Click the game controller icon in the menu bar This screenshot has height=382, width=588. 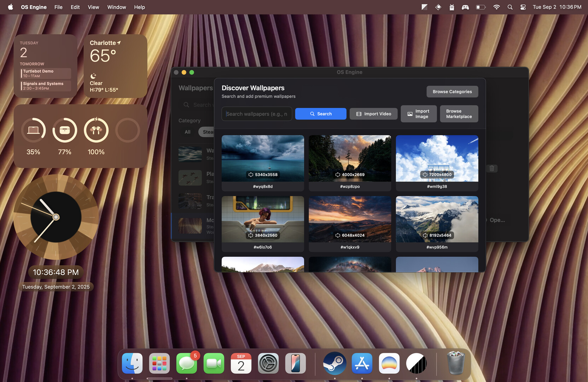(465, 7)
